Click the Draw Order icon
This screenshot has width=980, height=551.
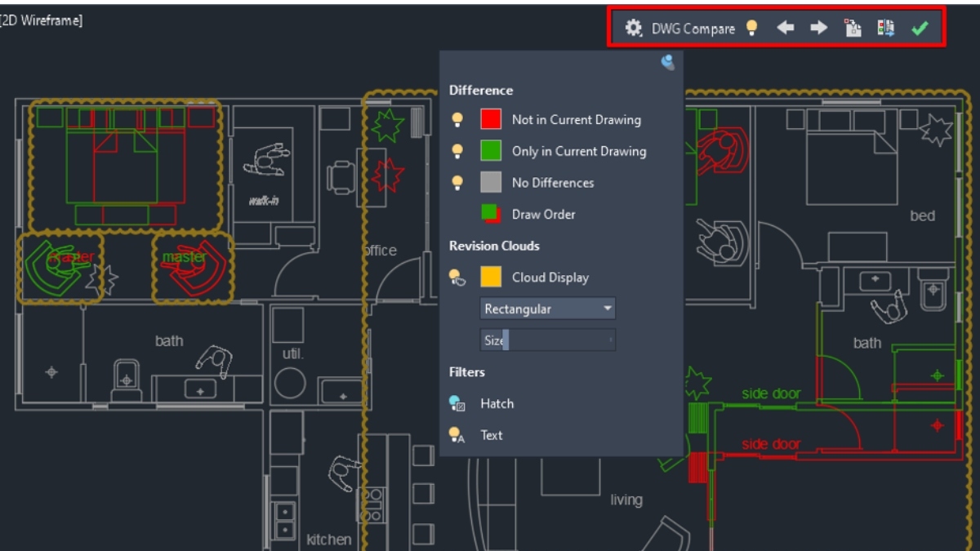coord(491,214)
